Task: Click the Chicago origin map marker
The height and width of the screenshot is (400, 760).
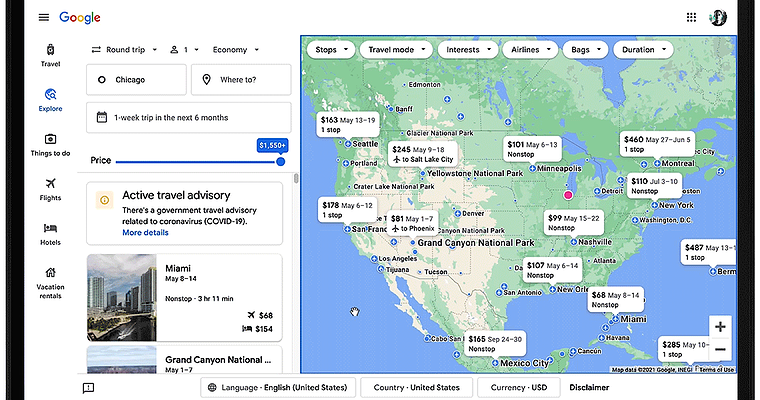Action: pyautogui.click(x=568, y=195)
